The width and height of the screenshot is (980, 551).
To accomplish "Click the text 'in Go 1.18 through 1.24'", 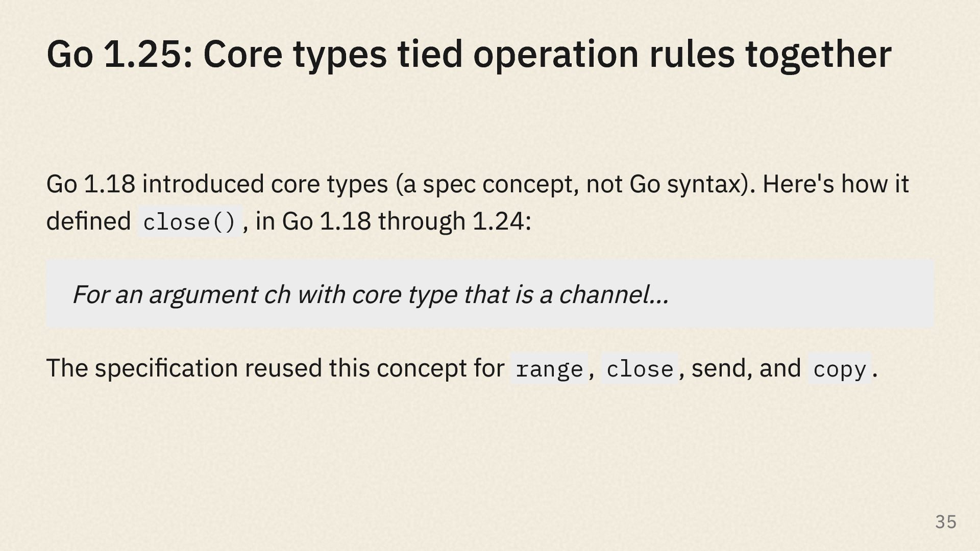I will [x=390, y=221].
